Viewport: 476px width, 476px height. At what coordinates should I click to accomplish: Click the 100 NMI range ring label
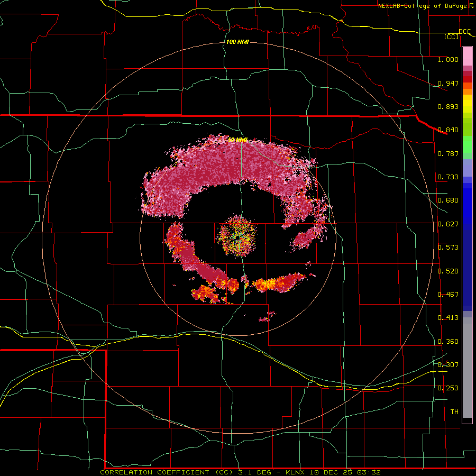[x=237, y=42]
